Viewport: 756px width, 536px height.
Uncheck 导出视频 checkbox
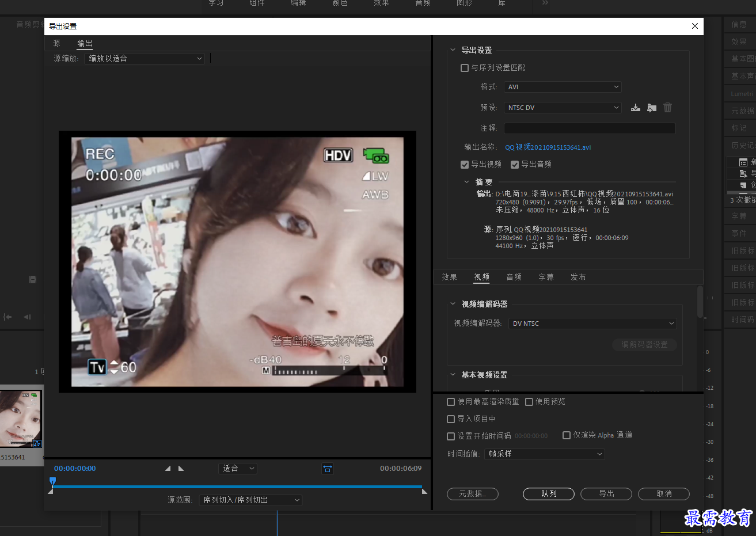pyautogui.click(x=465, y=165)
